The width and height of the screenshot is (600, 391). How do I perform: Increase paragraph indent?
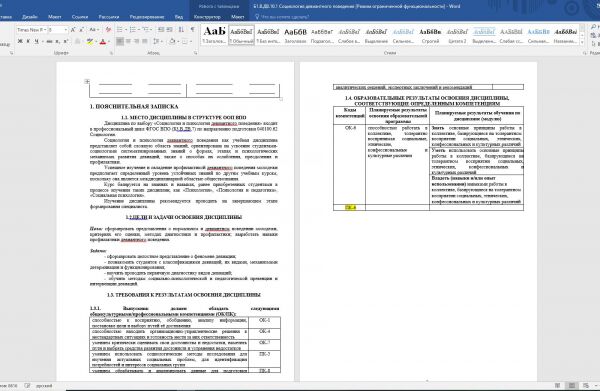point(170,29)
